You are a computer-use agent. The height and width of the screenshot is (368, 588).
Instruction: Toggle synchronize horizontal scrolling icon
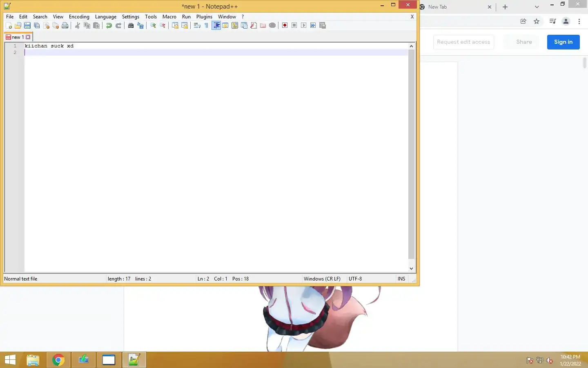coord(185,25)
